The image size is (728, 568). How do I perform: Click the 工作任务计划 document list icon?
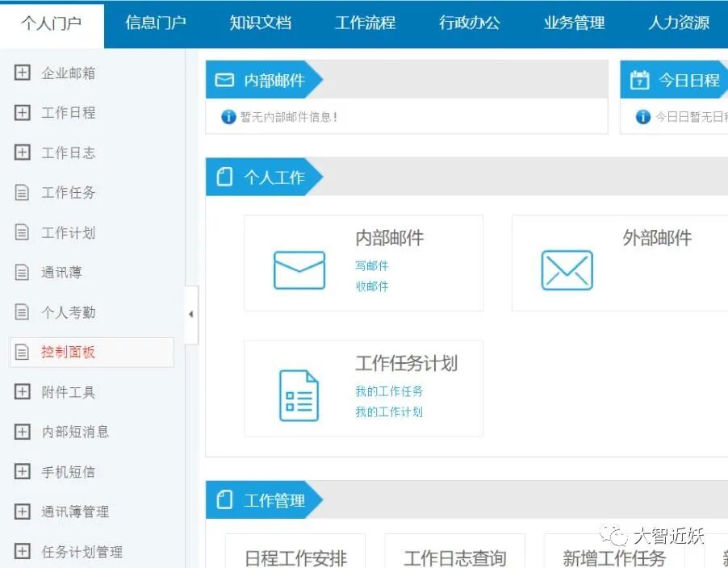299,396
